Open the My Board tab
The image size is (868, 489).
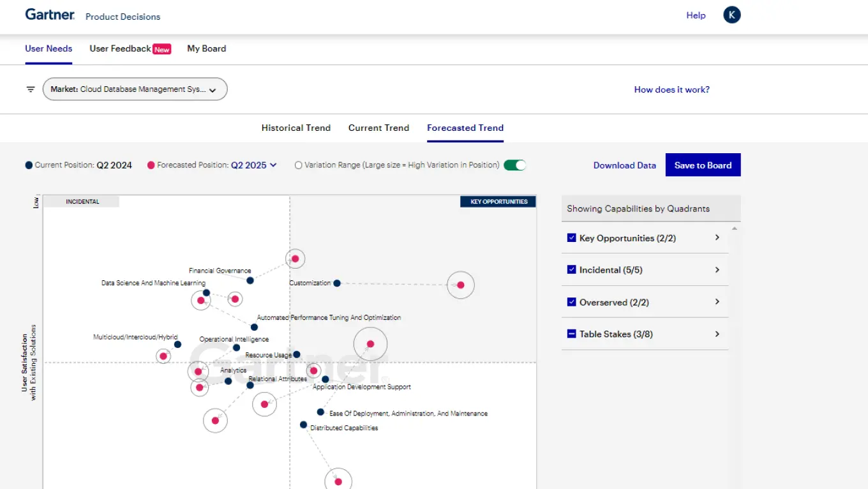[x=207, y=49]
